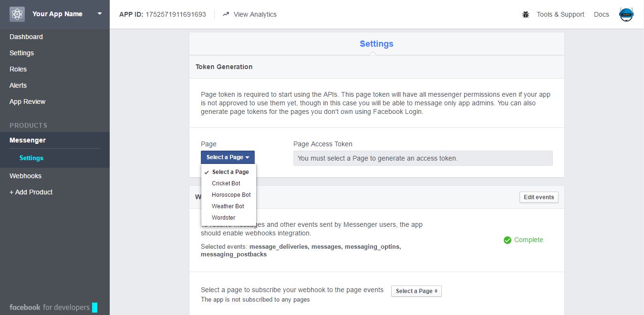Select Weather Bot from page list

pyautogui.click(x=229, y=206)
